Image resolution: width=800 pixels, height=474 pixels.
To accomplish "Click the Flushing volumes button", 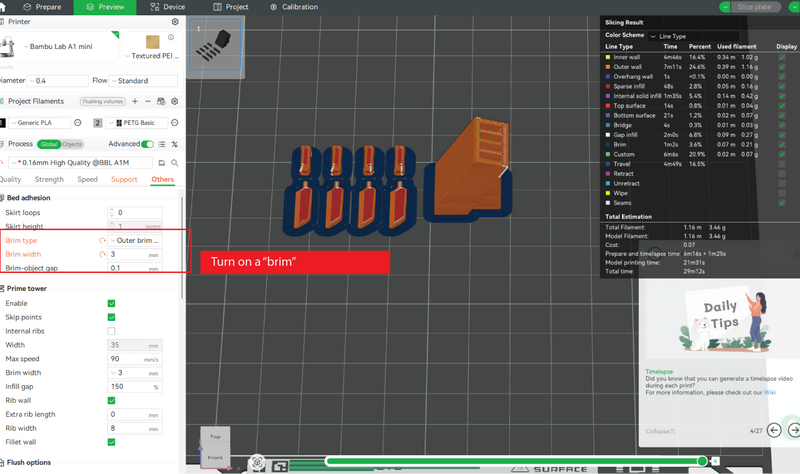I will click(x=103, y=102).
